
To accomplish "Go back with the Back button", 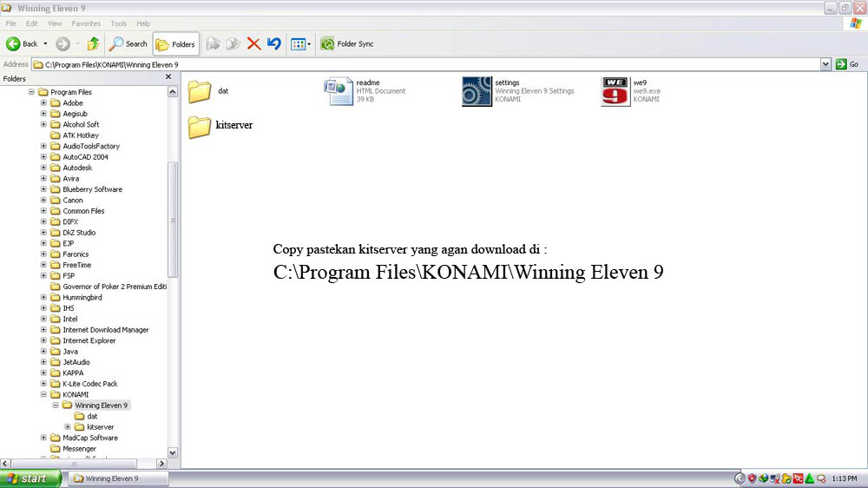I will point(22,43).
